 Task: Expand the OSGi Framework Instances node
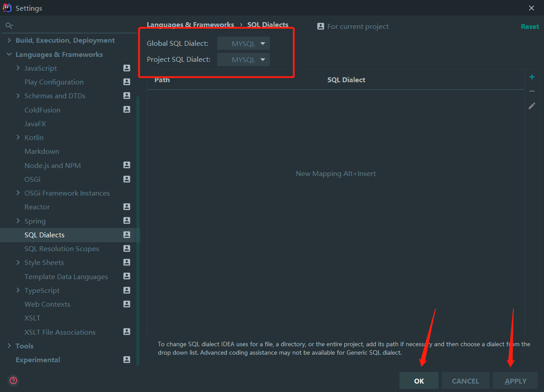18,193
